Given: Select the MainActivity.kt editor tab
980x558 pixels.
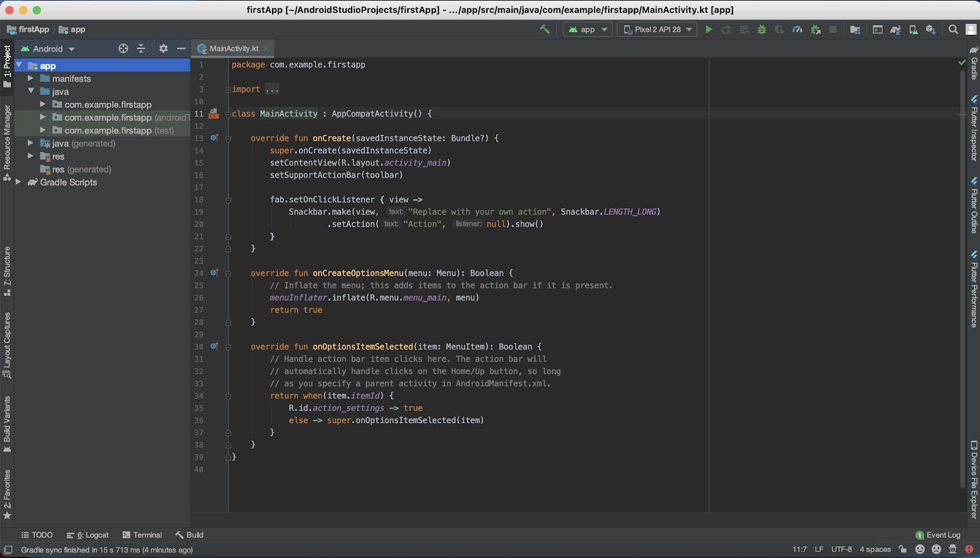Looking at the screenshot, I should point(233,48).
